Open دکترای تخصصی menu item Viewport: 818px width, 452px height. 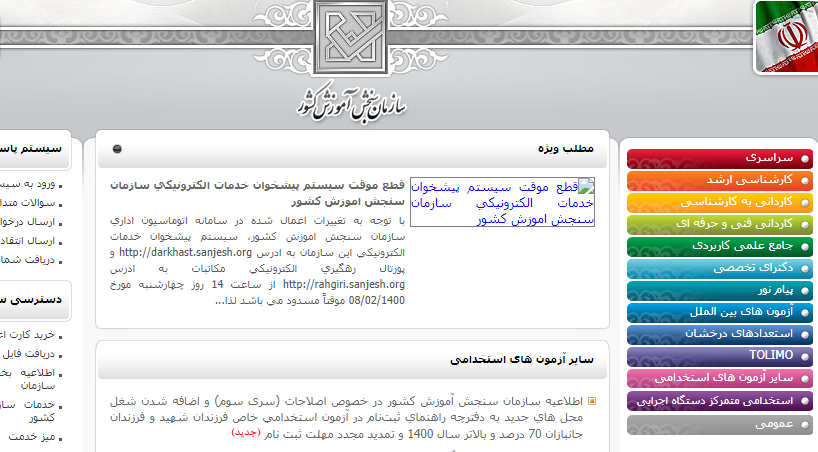pyautogui.click(x=720, y=268)
